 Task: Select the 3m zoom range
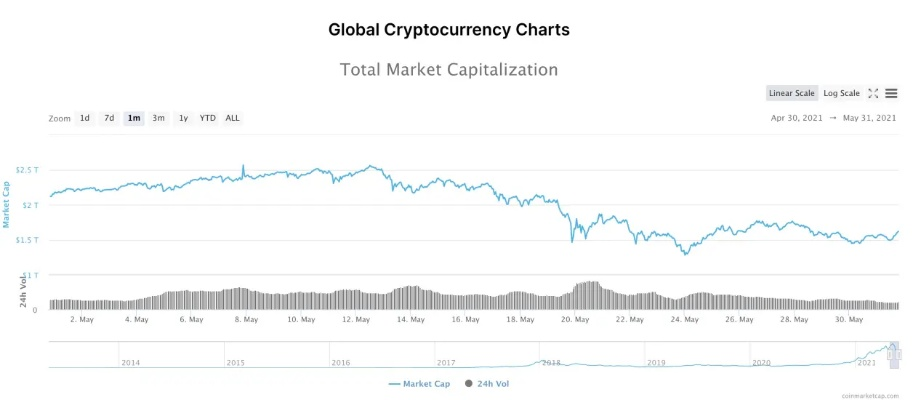click(x=158, y=118)
